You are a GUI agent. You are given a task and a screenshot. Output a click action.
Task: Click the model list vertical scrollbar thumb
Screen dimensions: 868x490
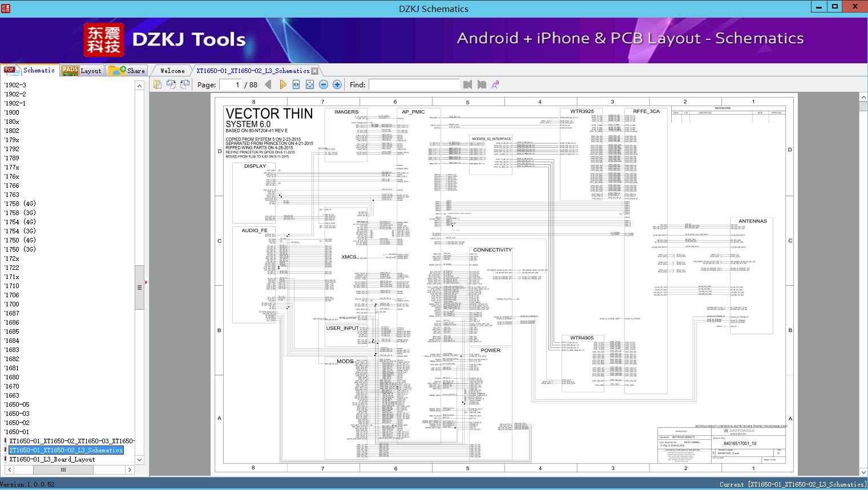click(139, 287)
